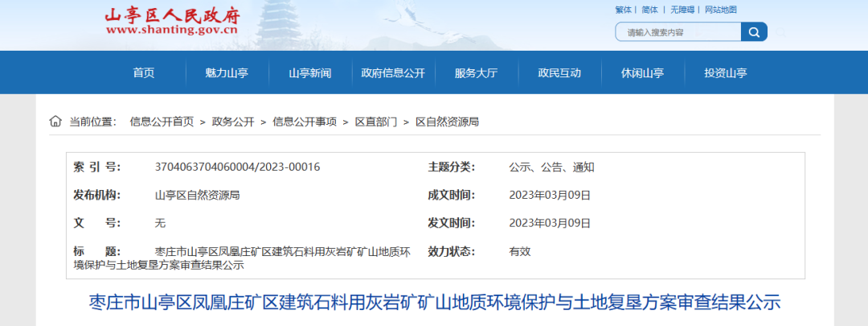Type in the 请输入搜索内容 search field

[x=679, y=32]
